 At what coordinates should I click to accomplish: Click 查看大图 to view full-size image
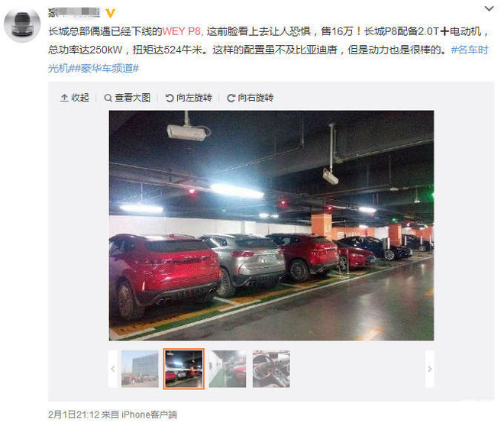[128, 98]
